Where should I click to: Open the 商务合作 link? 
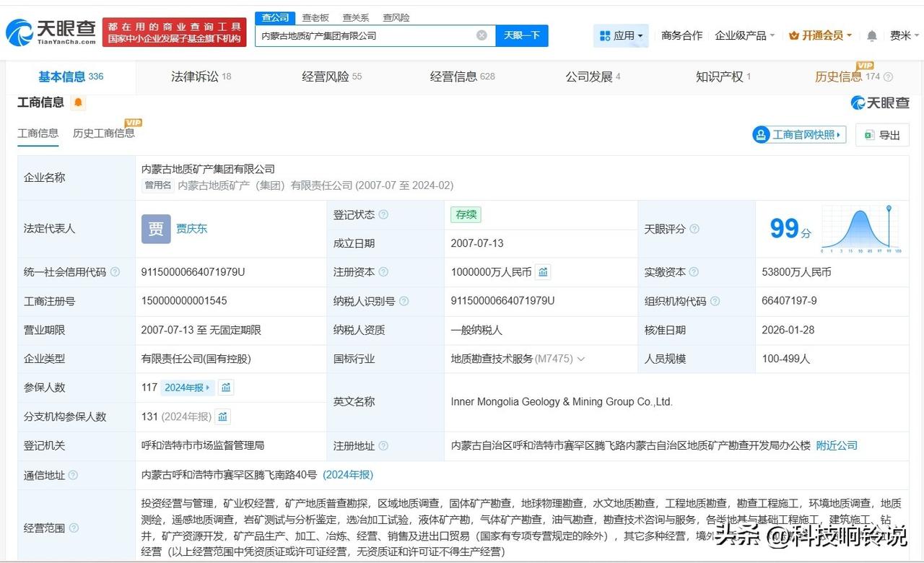coord(681,35)
